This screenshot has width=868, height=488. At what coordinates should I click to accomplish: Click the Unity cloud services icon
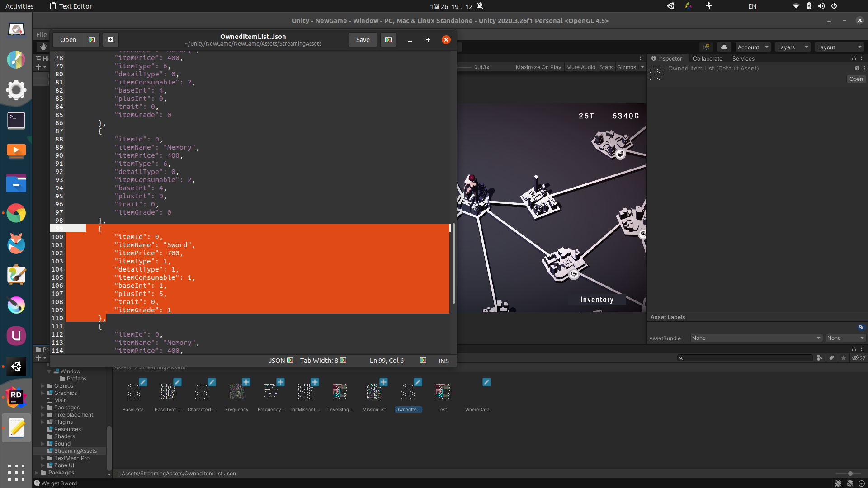click(724, 47)
